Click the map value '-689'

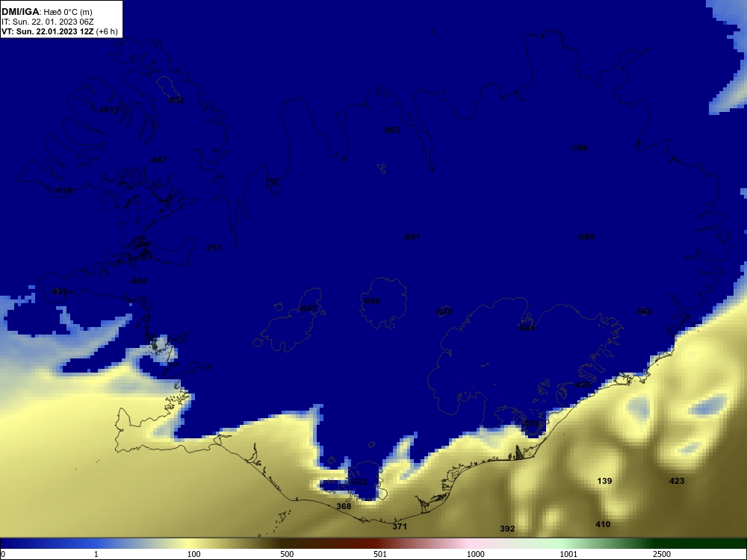click(x=586, y=237)
